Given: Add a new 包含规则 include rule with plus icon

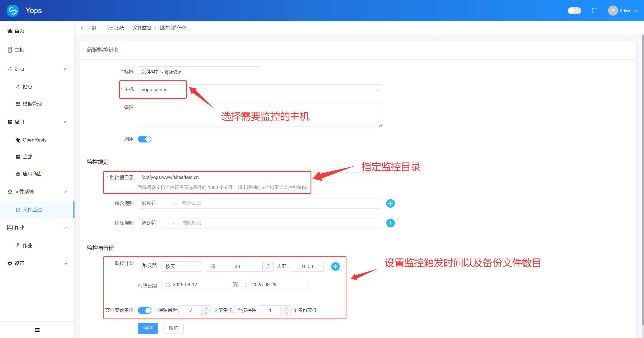Looking at the screenshot, I should coord(390,203).
